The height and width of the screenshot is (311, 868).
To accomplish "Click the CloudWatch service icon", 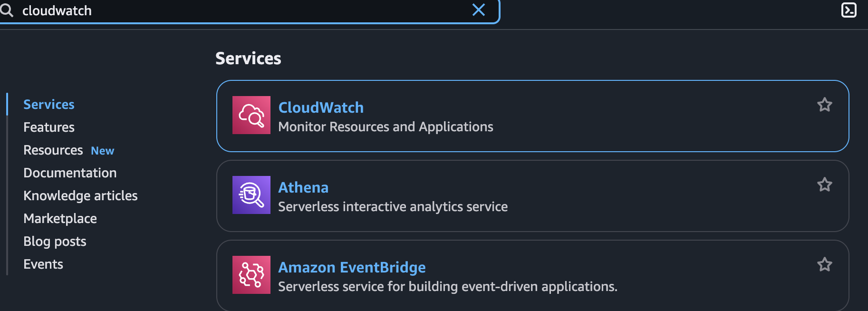I will (251, 115).
